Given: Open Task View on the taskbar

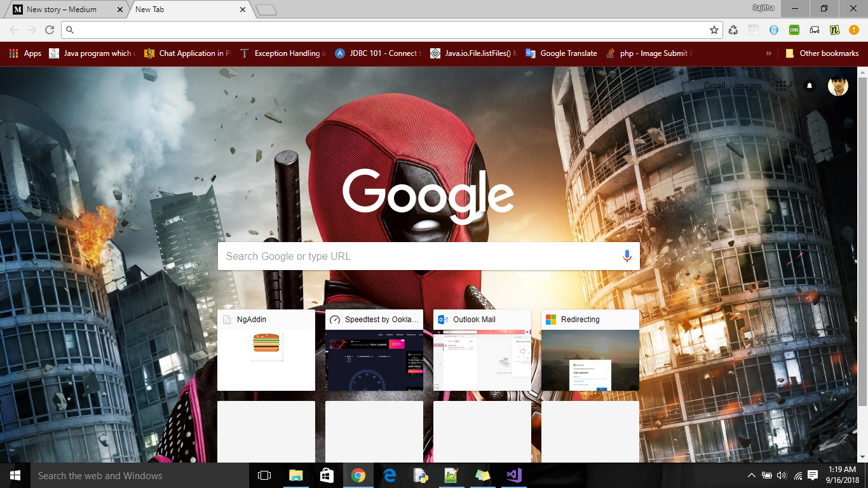Looking at the screenshot, I should point(264,475).
